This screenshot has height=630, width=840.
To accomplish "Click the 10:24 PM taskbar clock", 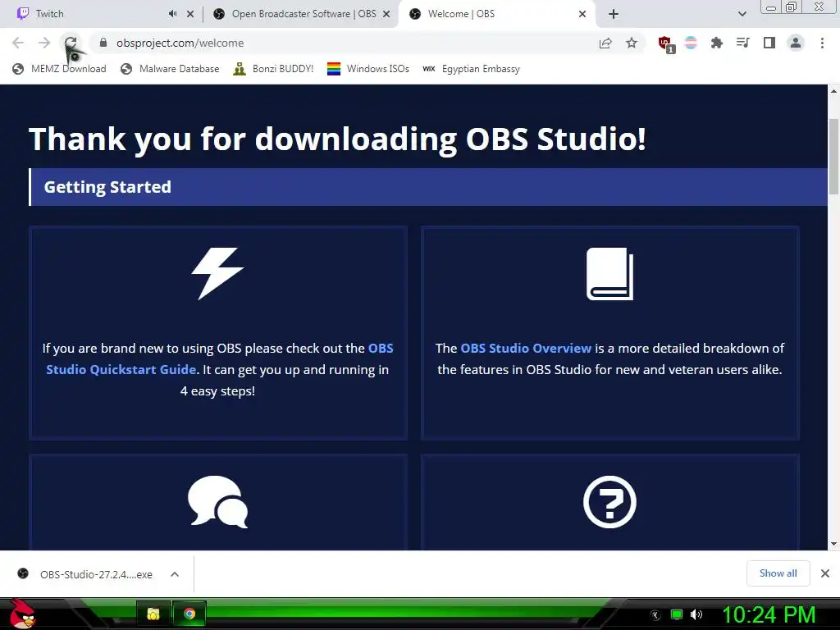I will click(x=769, y=614).
